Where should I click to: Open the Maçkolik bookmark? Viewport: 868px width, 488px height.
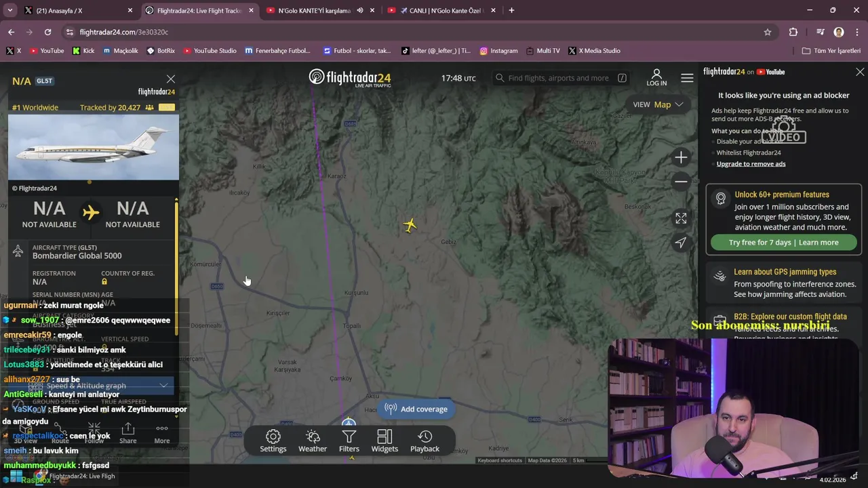pos(120,51)
